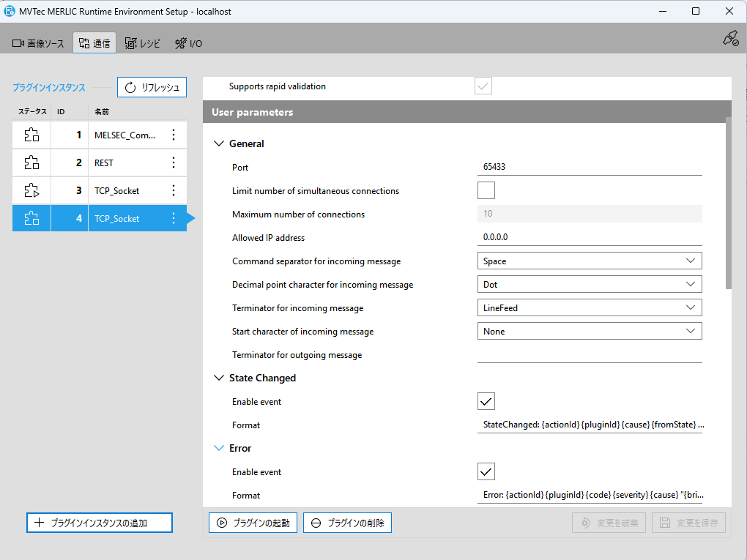Toggle Error Enable event checkbox
Image resolution: width=747 pixels, height=560 pixels.
coord(486,471)
